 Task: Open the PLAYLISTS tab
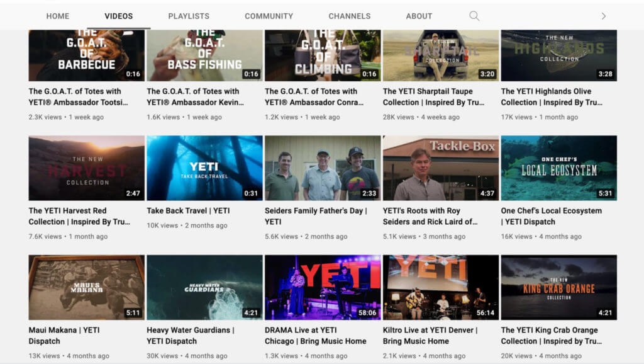[x=189, y=16]
